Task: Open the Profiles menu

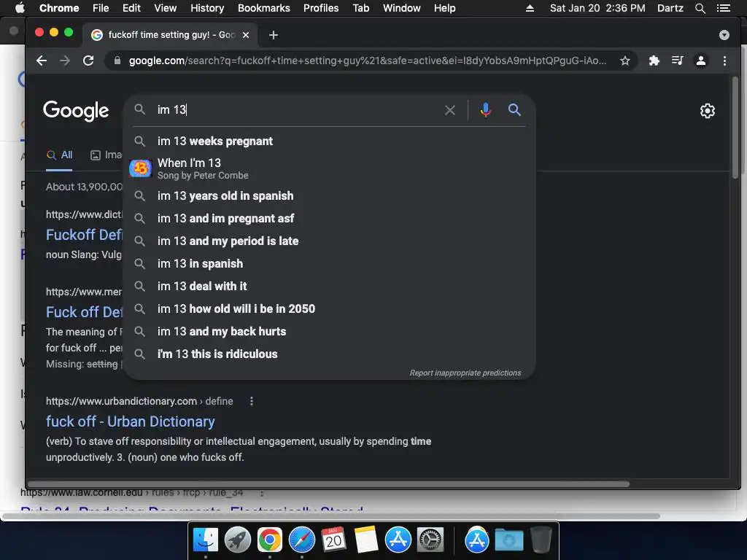Action: click(321, 8)
